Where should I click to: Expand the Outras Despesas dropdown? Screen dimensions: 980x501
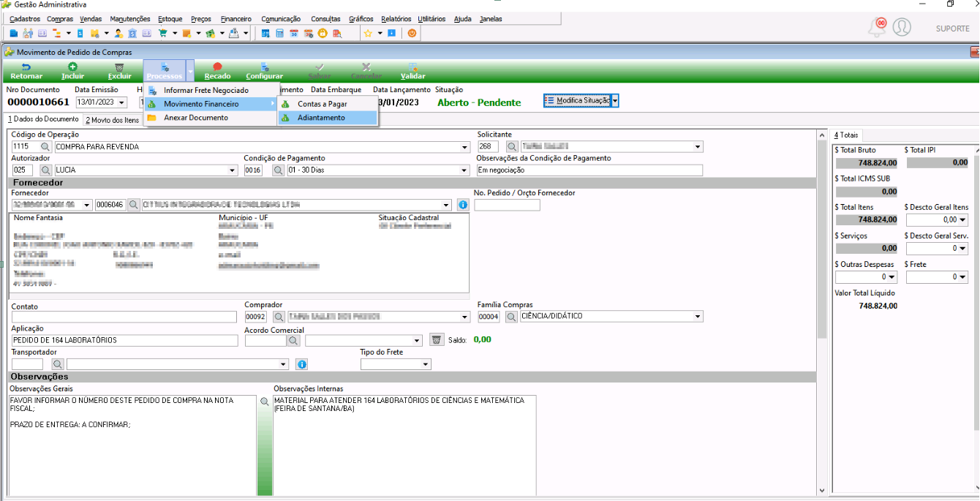pos(892,277)
